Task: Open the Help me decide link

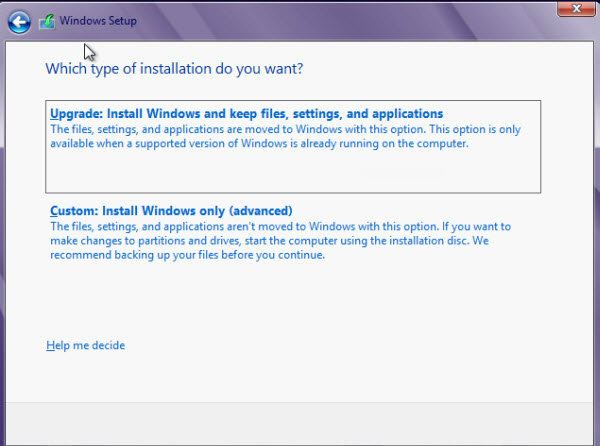Action: 85,345
